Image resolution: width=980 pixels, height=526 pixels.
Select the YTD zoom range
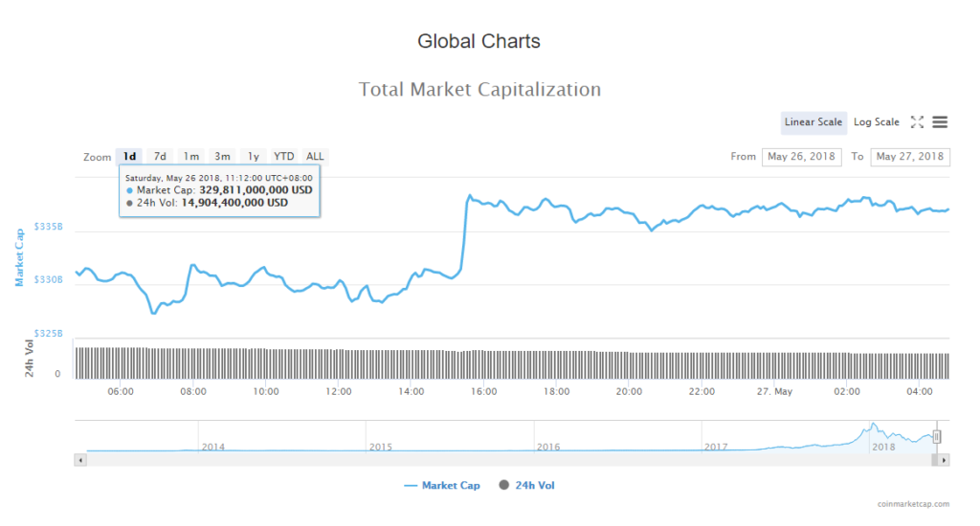coord(284,157)
